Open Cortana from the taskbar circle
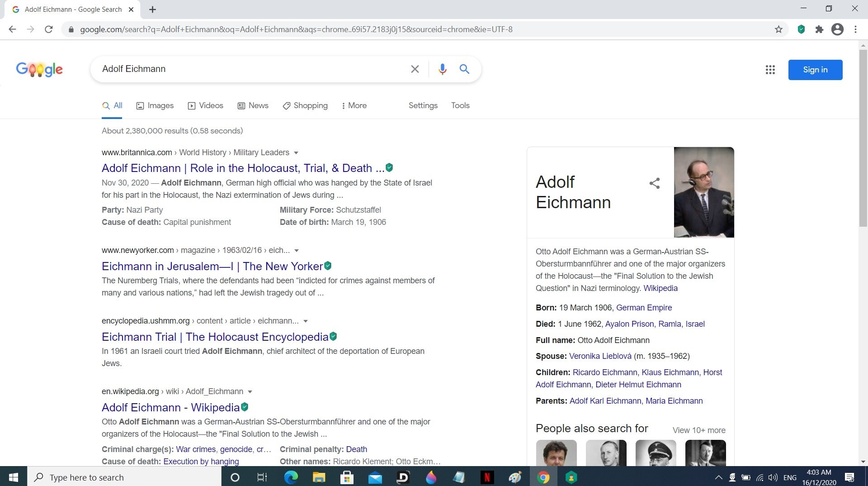Screen dimensions: 868x486 pos(235,477)
